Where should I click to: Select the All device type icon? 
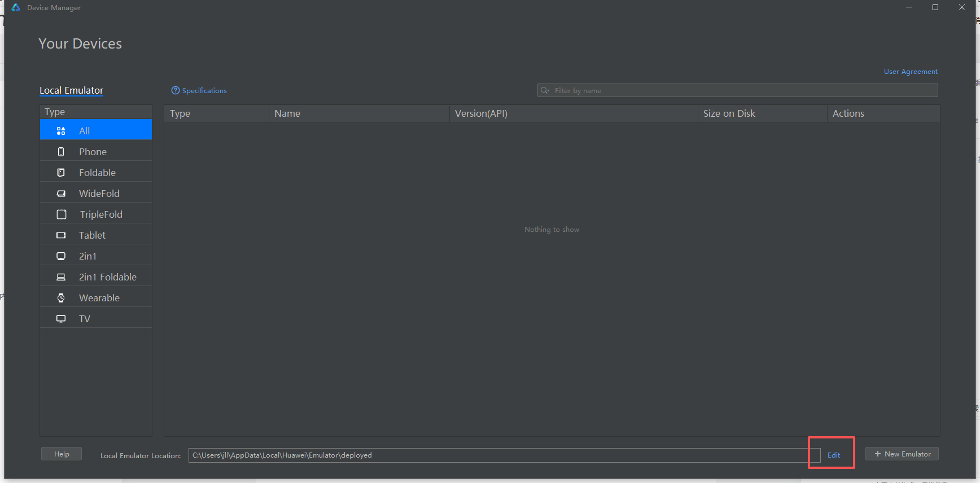click(61, 131)
